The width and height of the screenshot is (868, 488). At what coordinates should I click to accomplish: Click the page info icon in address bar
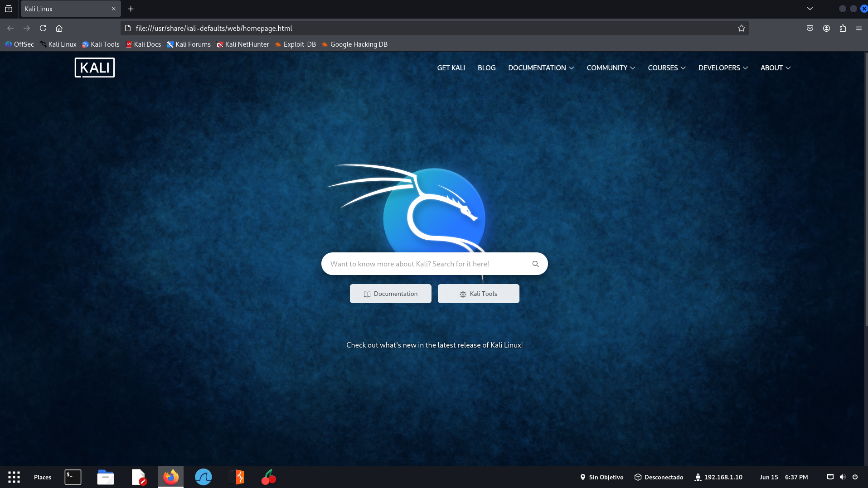pos(128,28)
